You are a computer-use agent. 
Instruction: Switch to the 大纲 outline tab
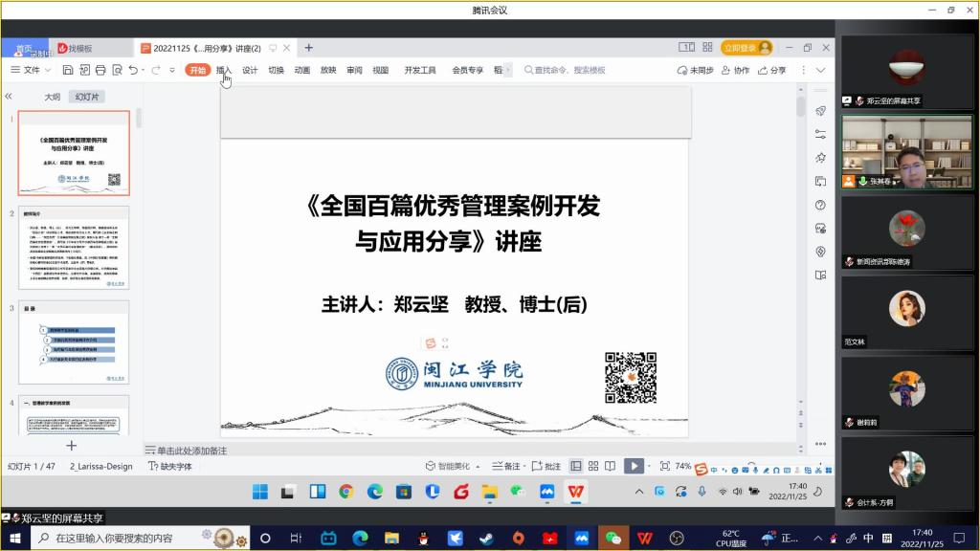pos(53,97)
